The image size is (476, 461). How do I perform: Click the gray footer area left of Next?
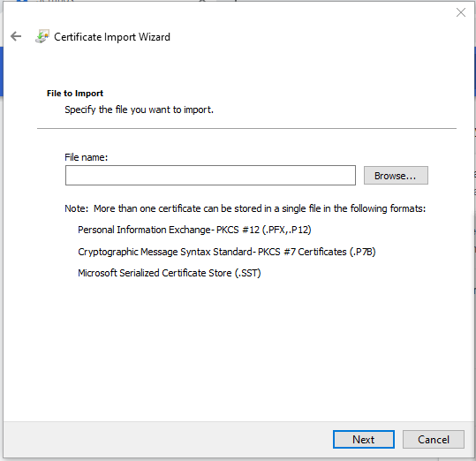(x=167, y=439)
